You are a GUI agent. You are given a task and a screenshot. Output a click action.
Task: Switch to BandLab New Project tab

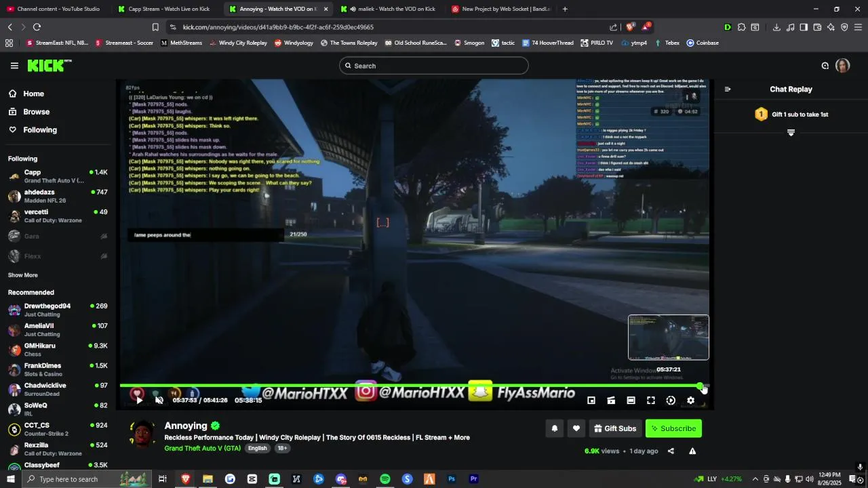click(502, 9)
